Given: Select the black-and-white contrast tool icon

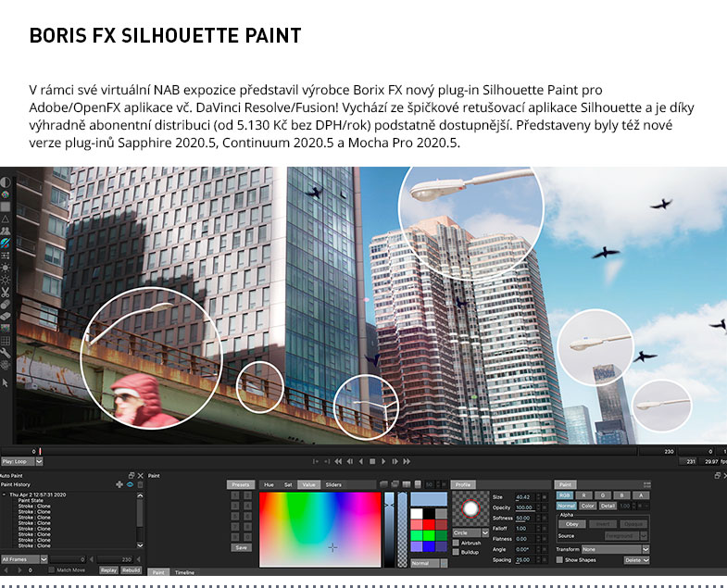Looking at the screenshot, I should 6,181.
